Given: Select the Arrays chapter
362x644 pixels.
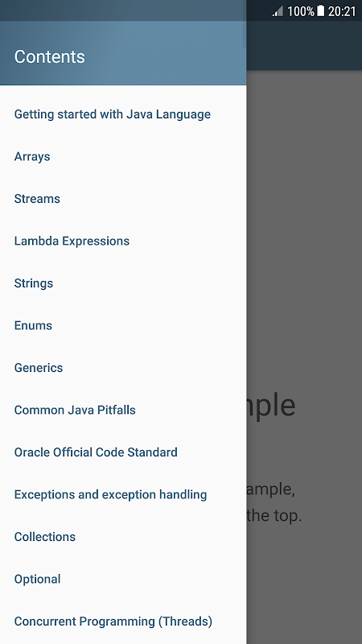Looking at the screenshot, I should click(x=123, y=156).
